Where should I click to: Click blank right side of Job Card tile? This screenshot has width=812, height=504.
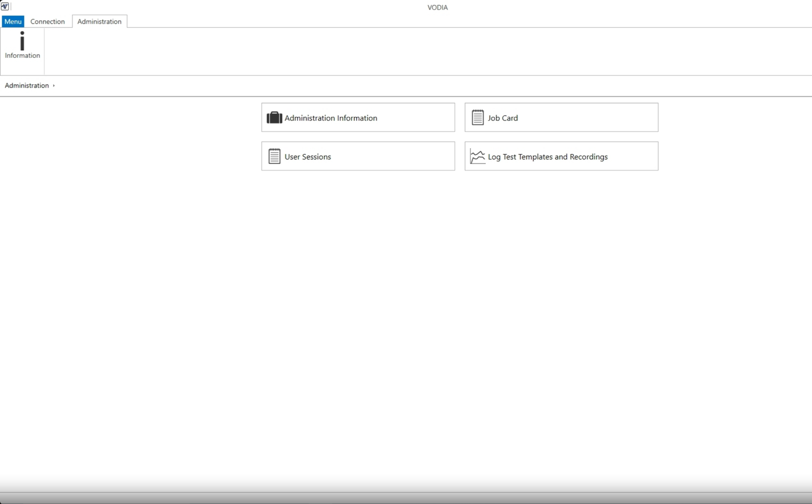pos(609,118)
